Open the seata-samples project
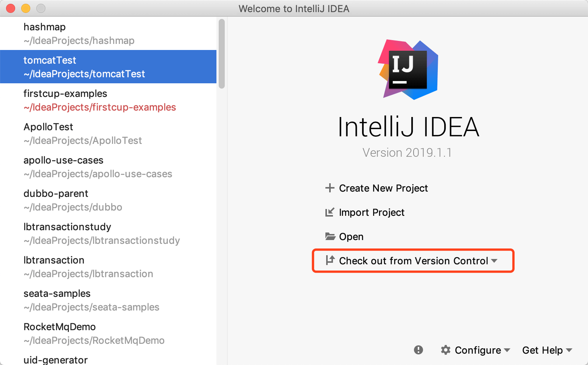The image size is (588, 365). tap(91, 300)
